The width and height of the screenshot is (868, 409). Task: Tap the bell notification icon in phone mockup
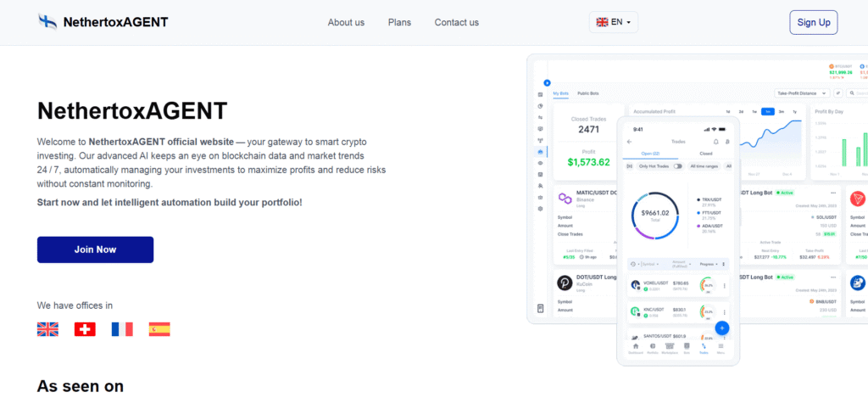click(715, 142)
